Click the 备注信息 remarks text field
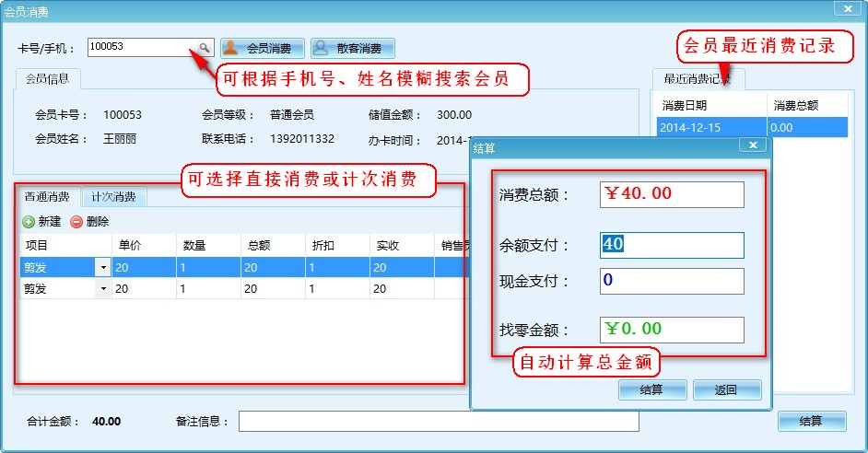This screenshot has height=453, width=868. [438, 421]
